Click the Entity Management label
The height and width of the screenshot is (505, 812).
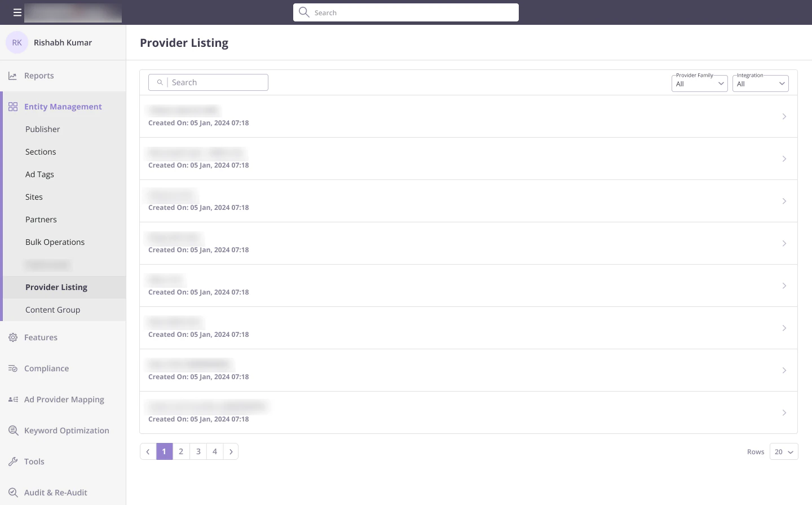click(x=63, y=107)
